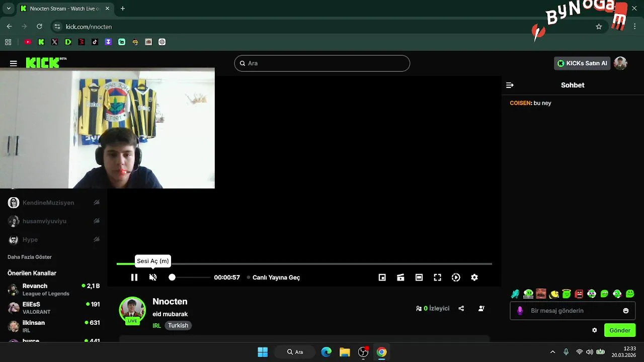Viewport: 644px width, 362px height.
Task: Insert the praying hands emote
Action: coord(515,294)
